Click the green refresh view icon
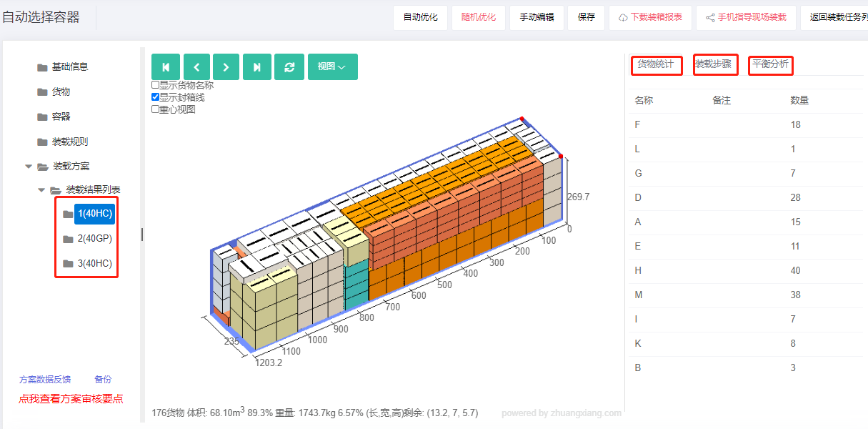868x429 pixels. 289,66
